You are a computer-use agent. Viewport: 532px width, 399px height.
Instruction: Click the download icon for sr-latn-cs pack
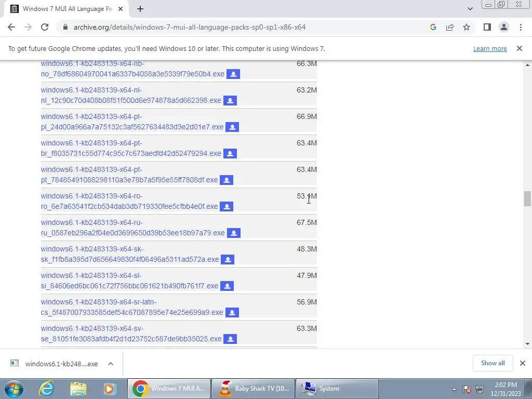click(232, 312)
